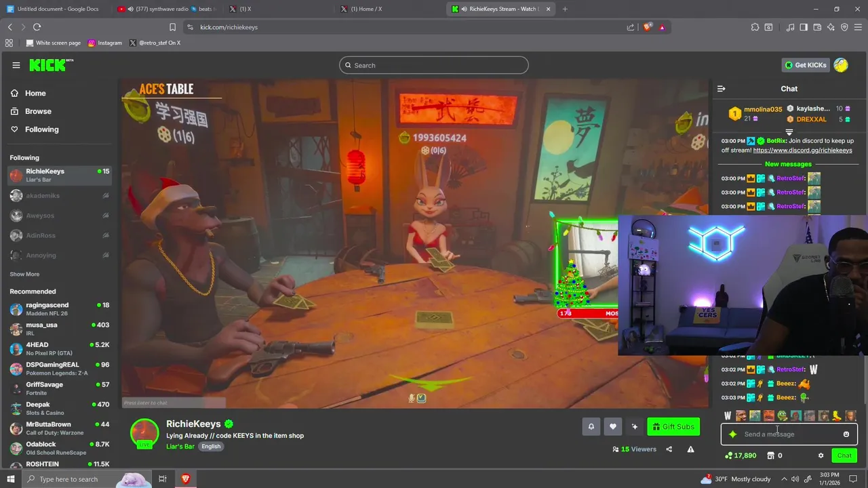Open Browse in the Kick sidebar
The image size is (868, 488).
pos(38,111)
